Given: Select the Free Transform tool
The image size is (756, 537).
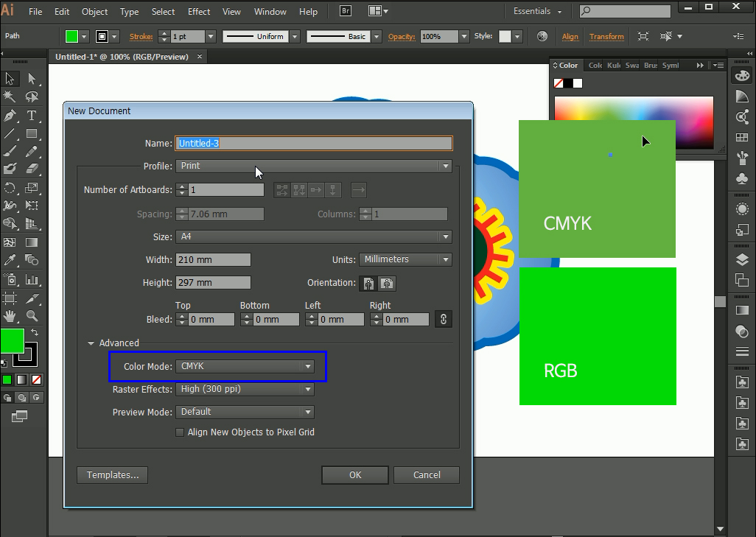Looking at the screenshot, I should click(32, 206).
